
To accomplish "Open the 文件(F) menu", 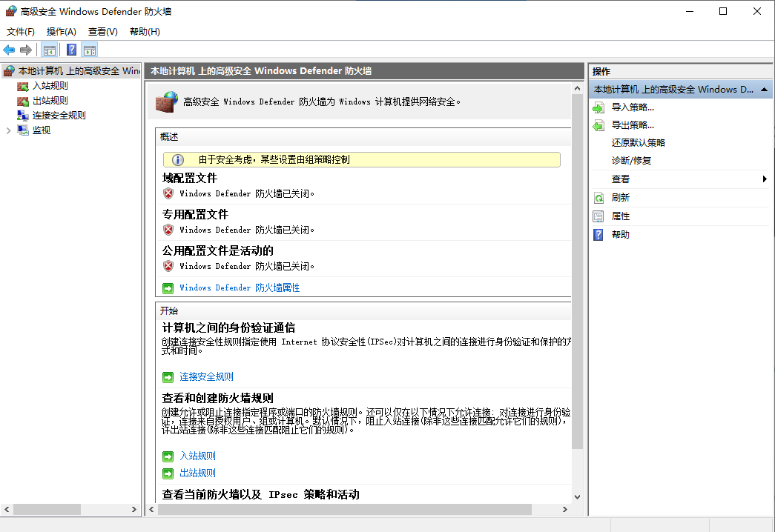I will pyautogui.click(x=21, y=32).
